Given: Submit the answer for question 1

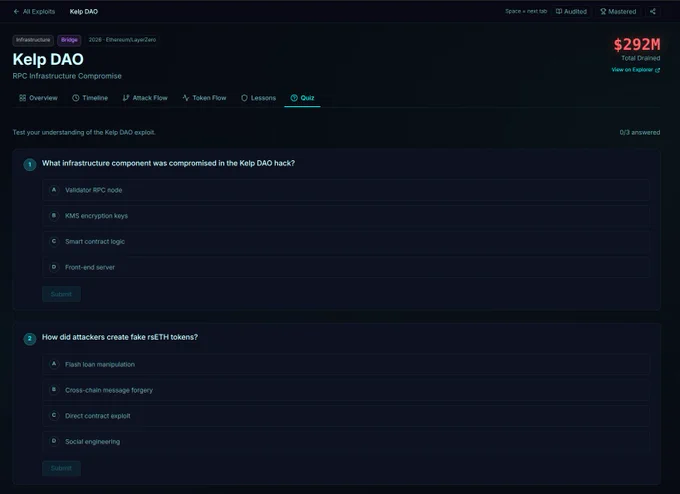Looking at the screenshot, I should pos(61,294).
